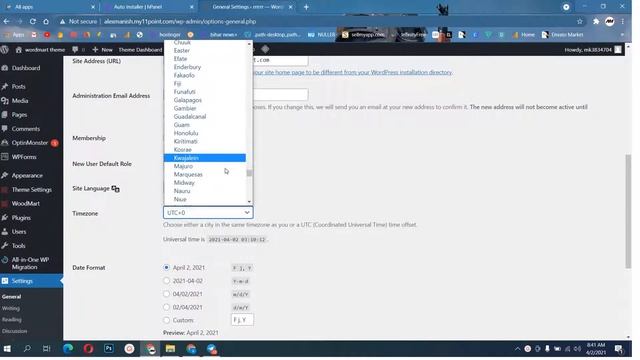640x360 pixels.
Task: Select Kwajalein in timezone list
Action: pos(204,158)
